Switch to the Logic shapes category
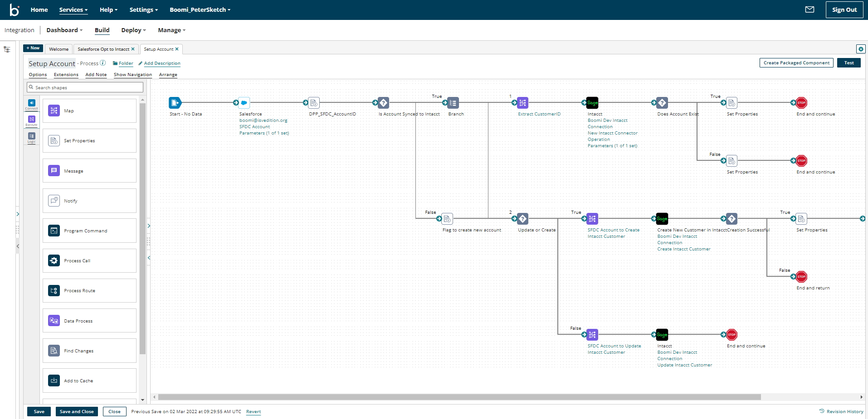868x419 pixels. (32, 137)
